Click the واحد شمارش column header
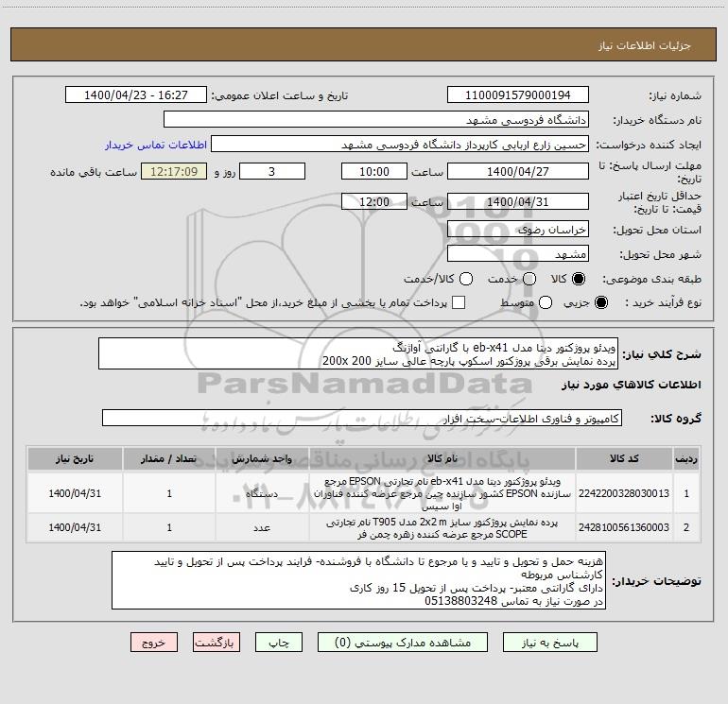 262,458
